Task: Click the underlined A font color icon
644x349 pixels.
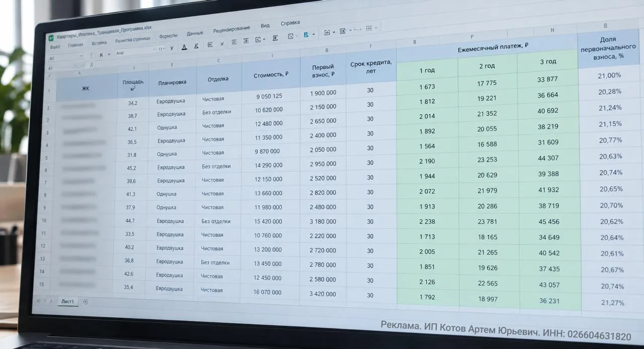Action: coord(184,47)
